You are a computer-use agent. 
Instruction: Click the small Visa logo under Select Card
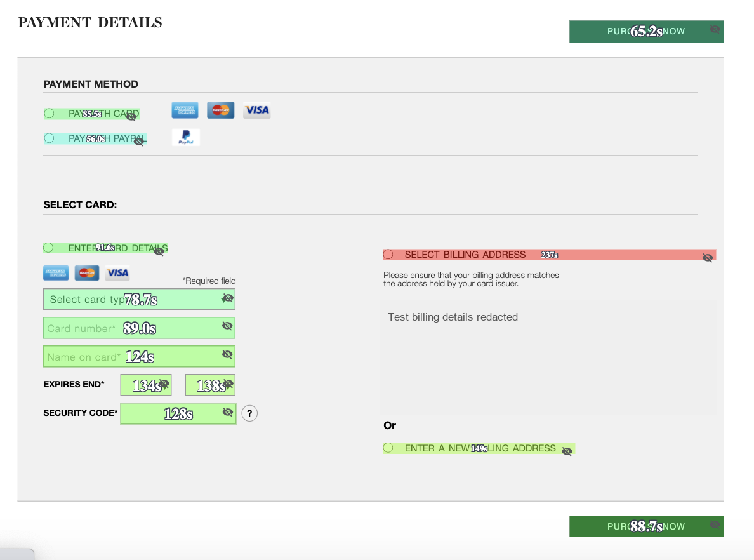[117, 273]
